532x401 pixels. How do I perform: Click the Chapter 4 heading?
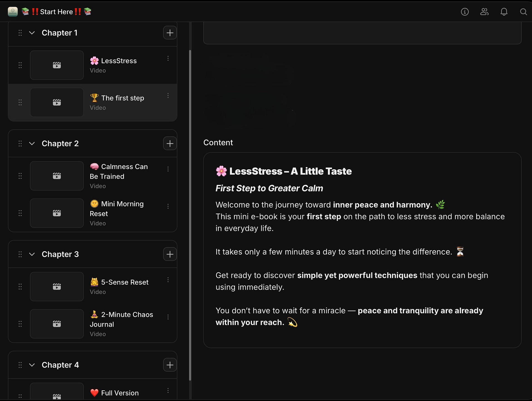pyautogui.click(x=60, y=365)
